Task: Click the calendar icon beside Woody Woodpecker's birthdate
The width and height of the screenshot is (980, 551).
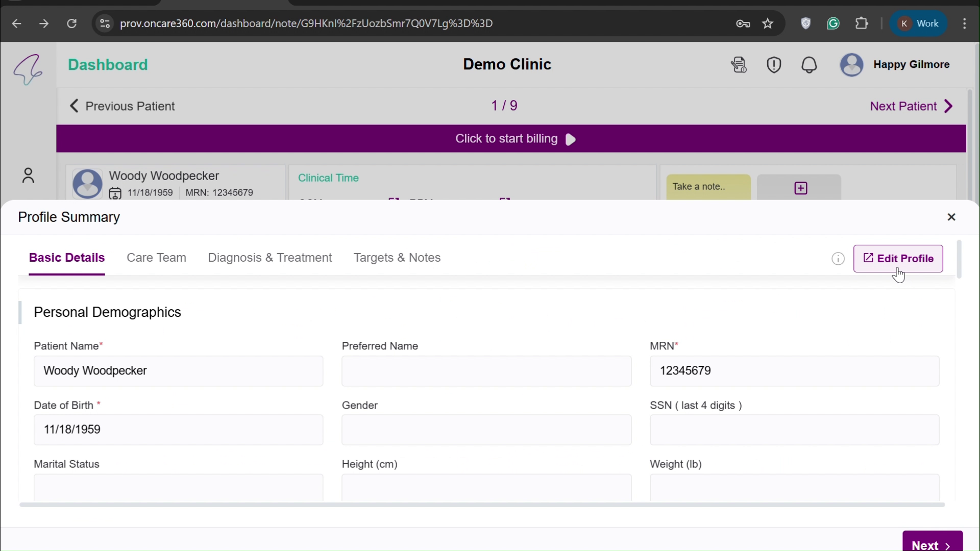Action: tap(115, 193)
